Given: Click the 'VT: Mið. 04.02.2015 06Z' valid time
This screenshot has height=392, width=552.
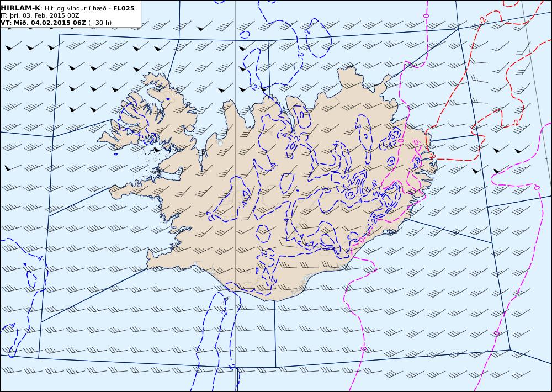Looking at the screenshot, I should [43, 23].
